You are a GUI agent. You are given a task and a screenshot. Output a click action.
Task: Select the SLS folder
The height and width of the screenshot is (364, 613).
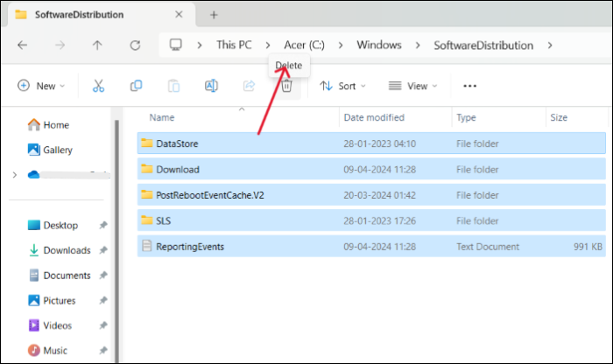point(371,220)
